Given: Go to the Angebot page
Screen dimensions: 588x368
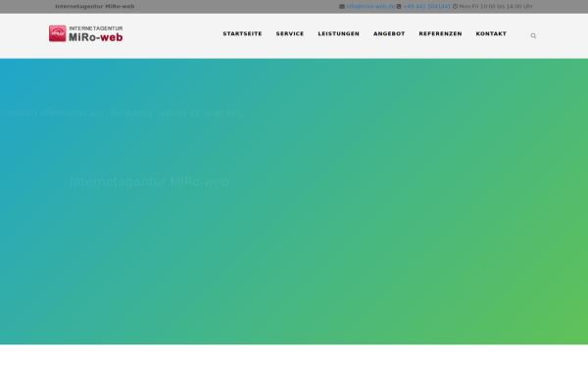Looking at the screenshot, I should [x=389, y=33].
